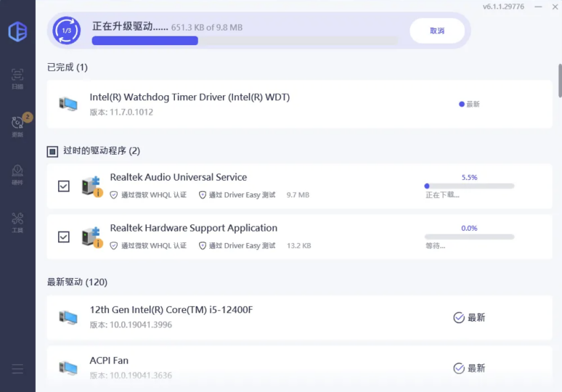
Task: Click the latest checkmark icon for i5-12400F
Action: pos(459,317)
